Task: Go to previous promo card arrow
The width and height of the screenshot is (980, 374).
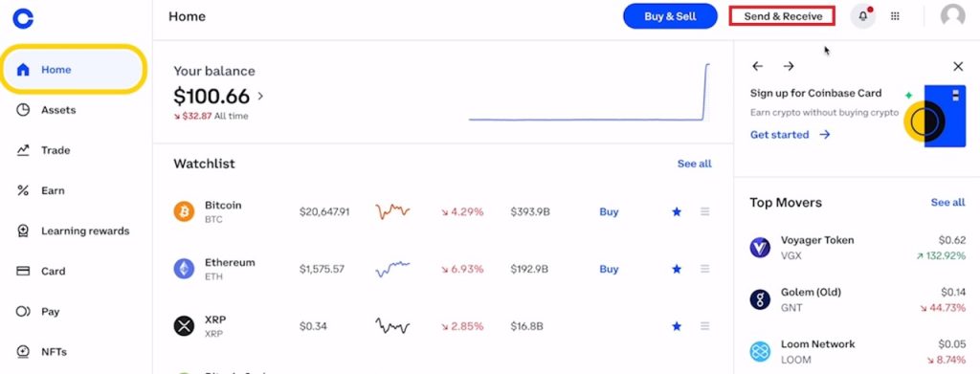Action: pos(758,66)
